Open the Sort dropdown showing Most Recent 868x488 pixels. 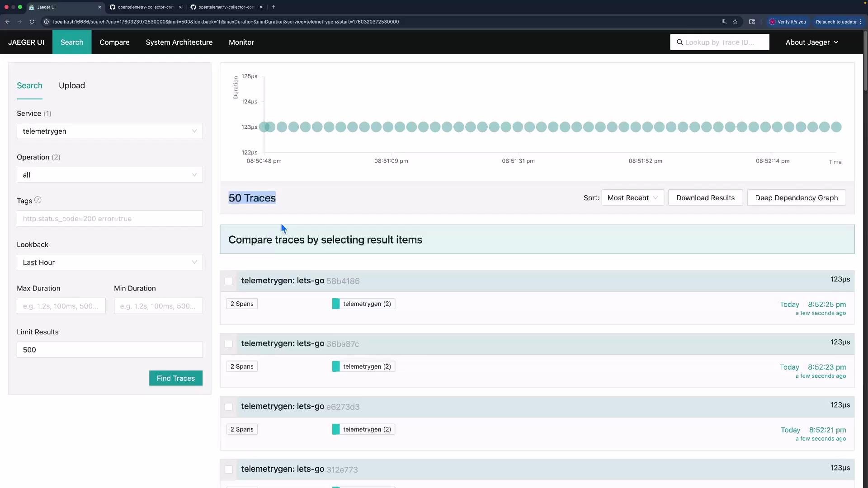click(632, 198)
